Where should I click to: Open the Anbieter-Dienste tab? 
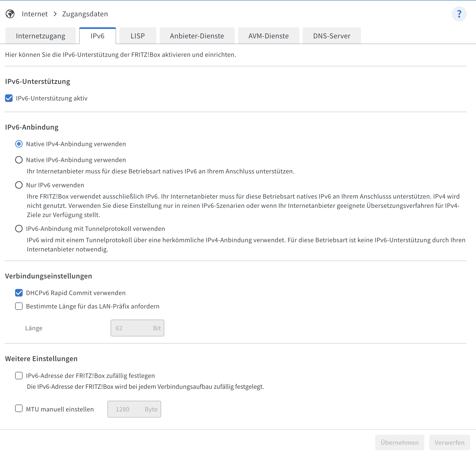coord(197,36)
